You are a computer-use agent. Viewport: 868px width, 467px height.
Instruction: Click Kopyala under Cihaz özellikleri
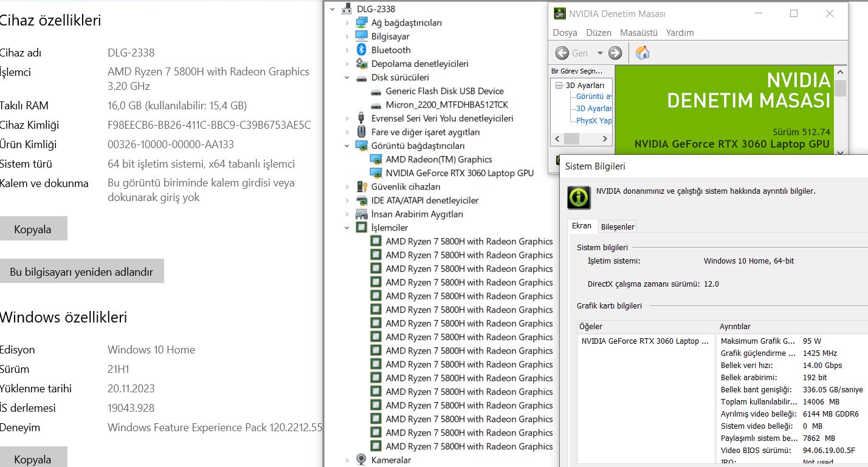[33, 229]
